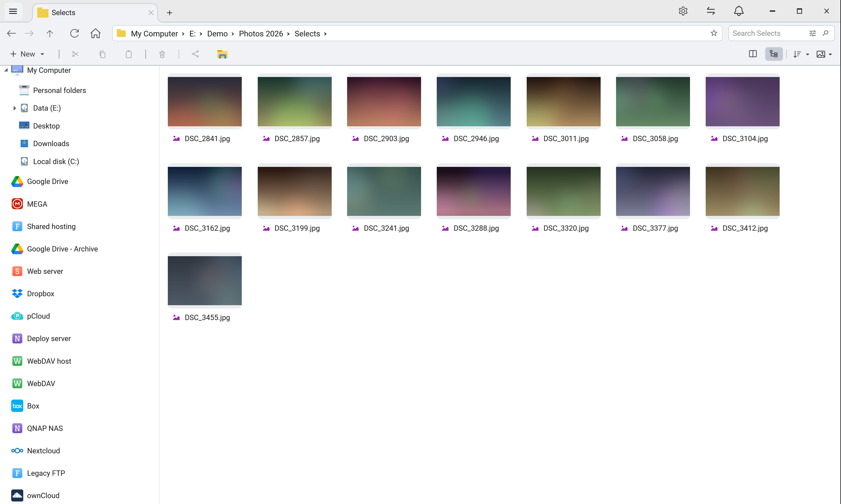
Task: Close the Selects tab
Action: pos(151,13)
